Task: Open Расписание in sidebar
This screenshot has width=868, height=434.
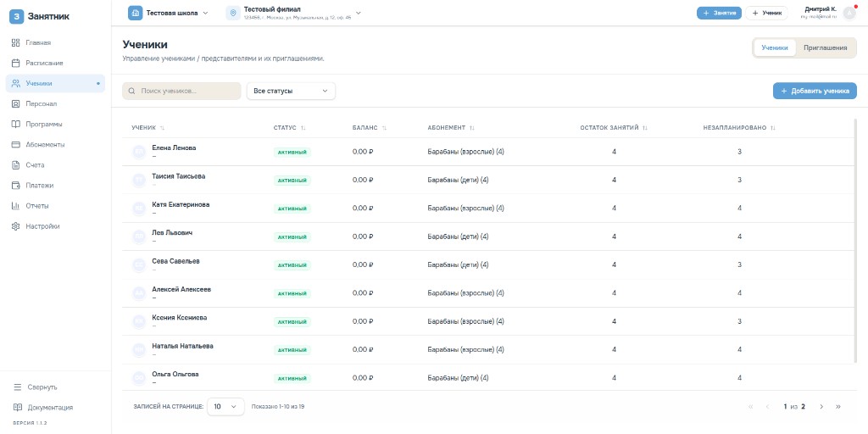Action: [55, 63]
